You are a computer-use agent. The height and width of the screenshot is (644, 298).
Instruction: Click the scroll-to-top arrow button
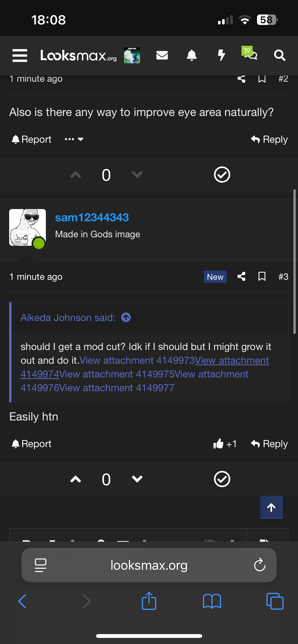(271, 507)
